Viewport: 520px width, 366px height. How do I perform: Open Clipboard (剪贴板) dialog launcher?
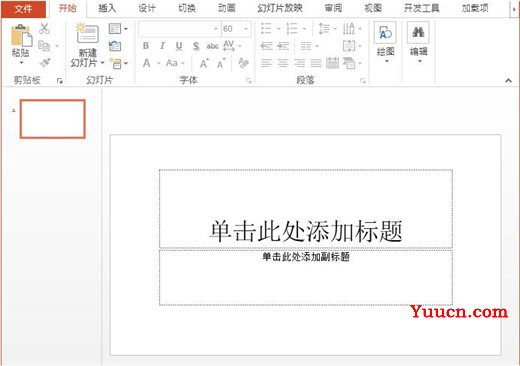click(60, 81)
